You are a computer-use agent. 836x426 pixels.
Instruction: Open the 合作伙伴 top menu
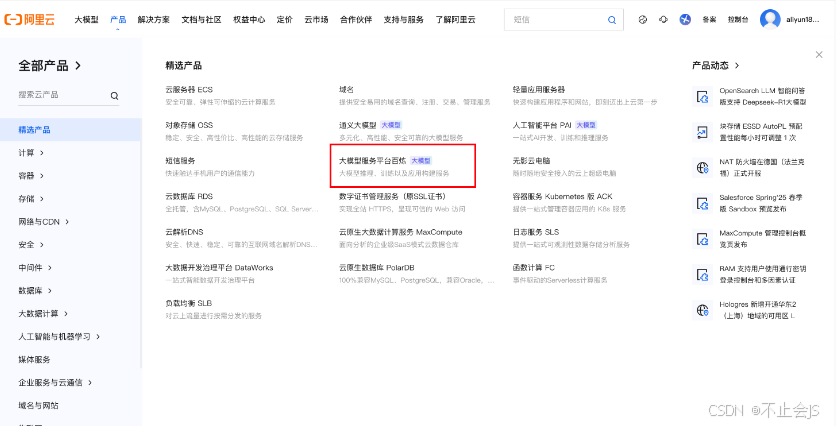pyautogui.click(x=356, y=20)
